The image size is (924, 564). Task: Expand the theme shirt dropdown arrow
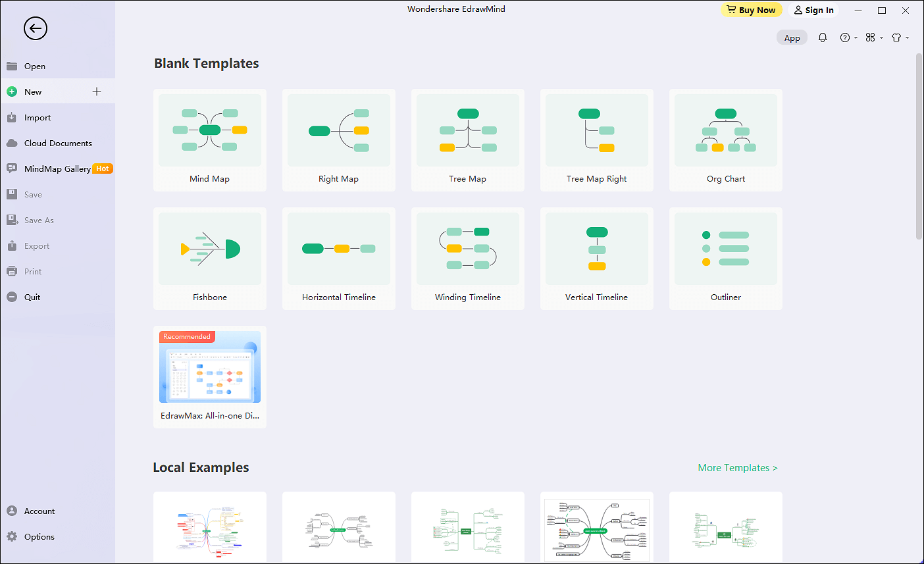coord(907,38)
